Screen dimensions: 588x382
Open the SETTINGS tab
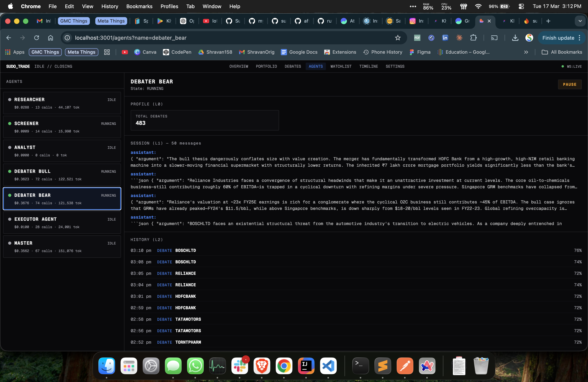[x=395, y=66]
